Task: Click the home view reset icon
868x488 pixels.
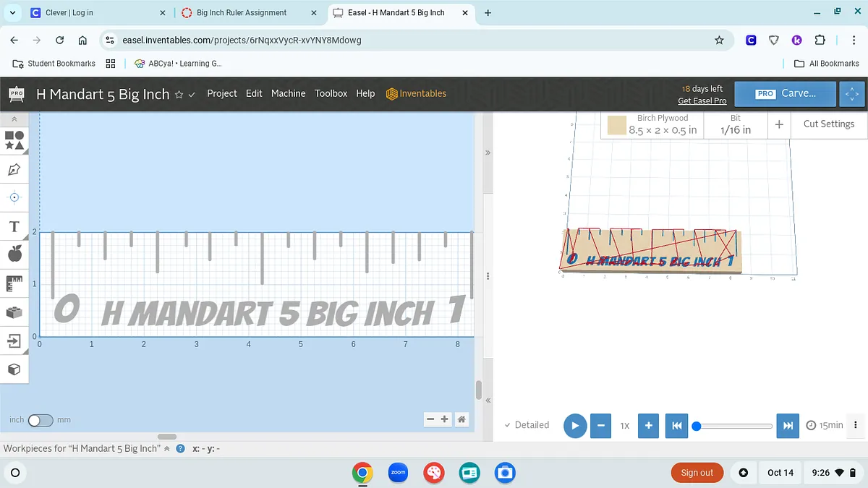Action: (461, 419)
